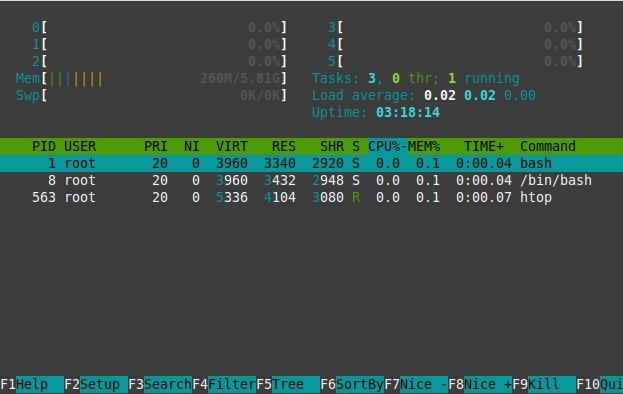Click the CPU 4 meter
This screenshot has height=394, width=623.
[x=455, y=44]
